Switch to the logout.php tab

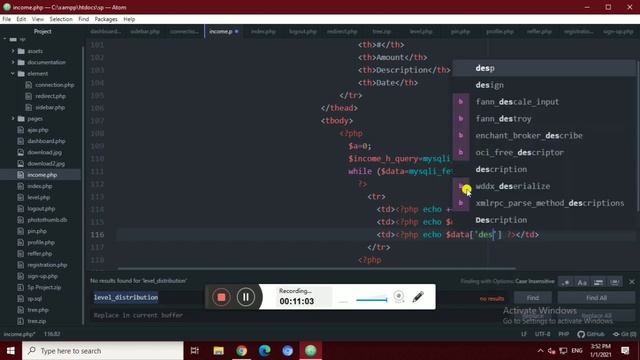click(x=302, y=31)
